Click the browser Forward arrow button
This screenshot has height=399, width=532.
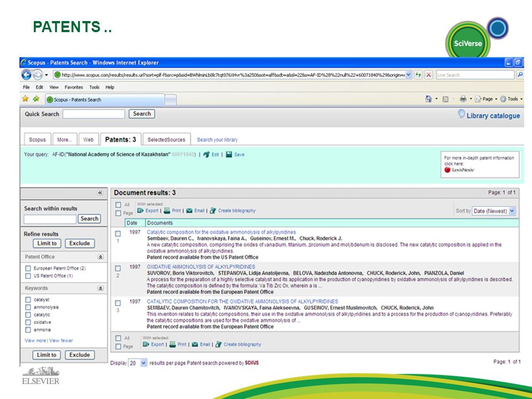38,75
